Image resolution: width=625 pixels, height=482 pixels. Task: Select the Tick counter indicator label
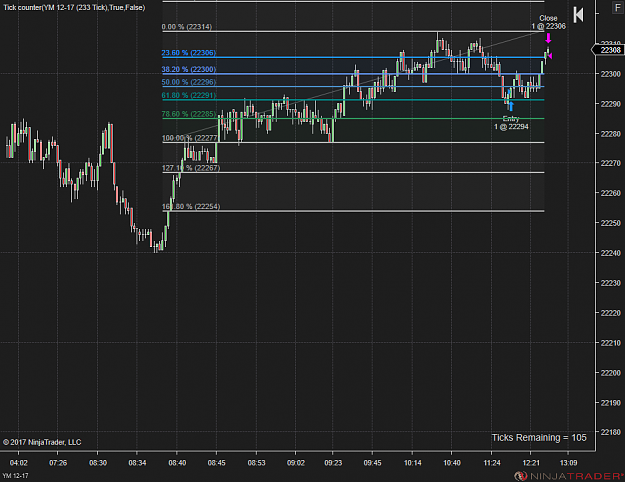[74, 8]
